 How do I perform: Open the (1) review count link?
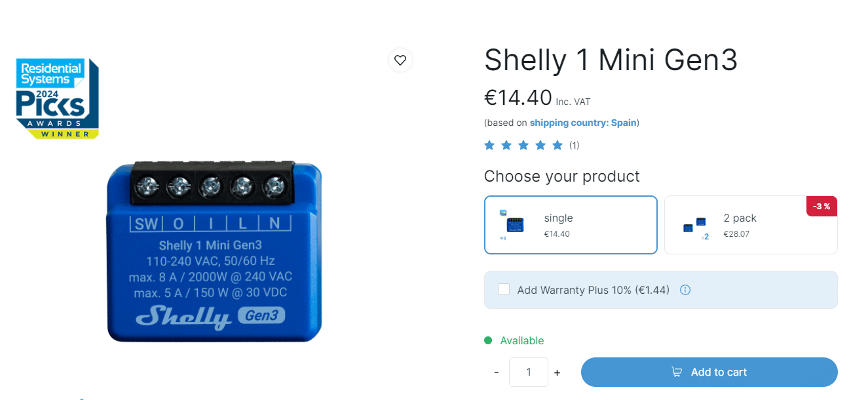[574, 145]
